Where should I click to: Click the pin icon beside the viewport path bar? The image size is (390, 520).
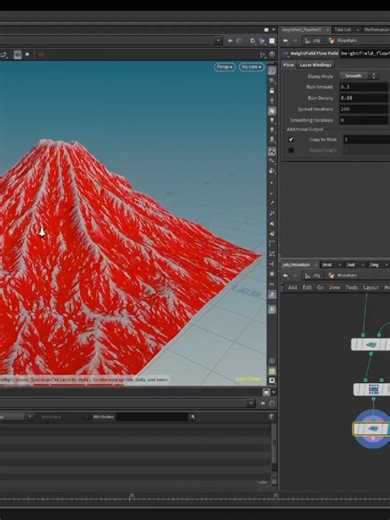tap(230, 41)
